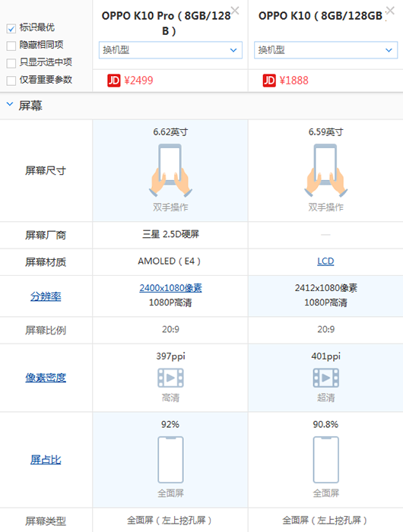403x532 pixels.
Task: Select the 屏幕厂商 row label
Action: pyautogui.click(x=46, y=235)
